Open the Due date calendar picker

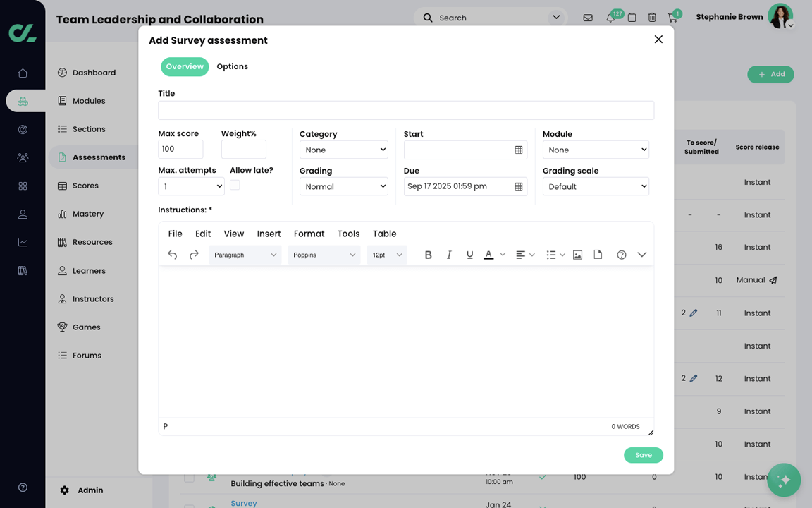tap(518, 186)
